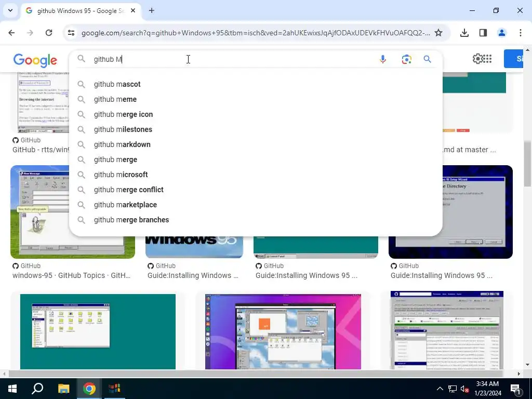The height and width of the screenshot is (399, 532).
Task: Bookmark this page with the star
Action: (438, 33)
